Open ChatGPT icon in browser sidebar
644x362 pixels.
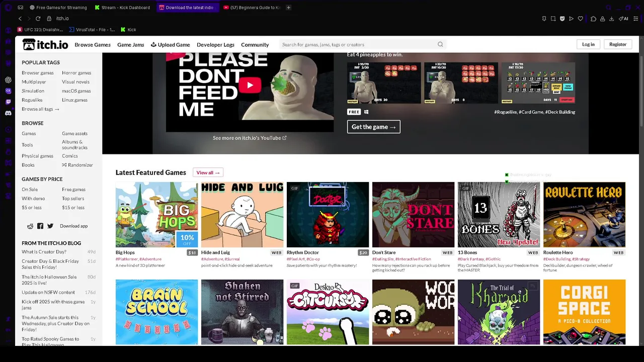tap(8, 80)
